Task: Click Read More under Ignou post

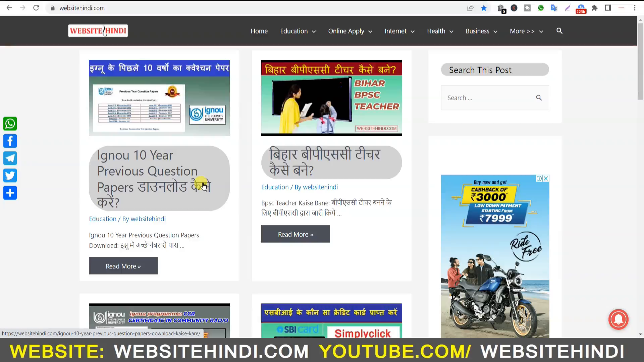Action: point(123,266)
